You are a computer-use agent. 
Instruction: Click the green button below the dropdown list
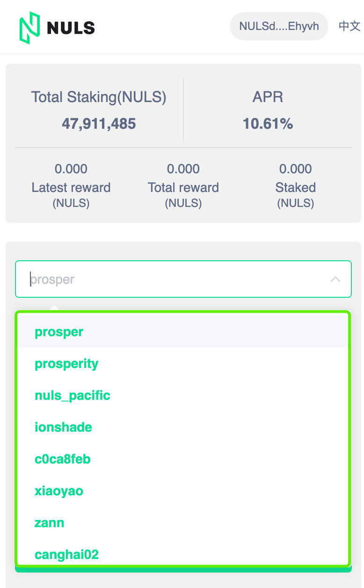click(183, 569)
